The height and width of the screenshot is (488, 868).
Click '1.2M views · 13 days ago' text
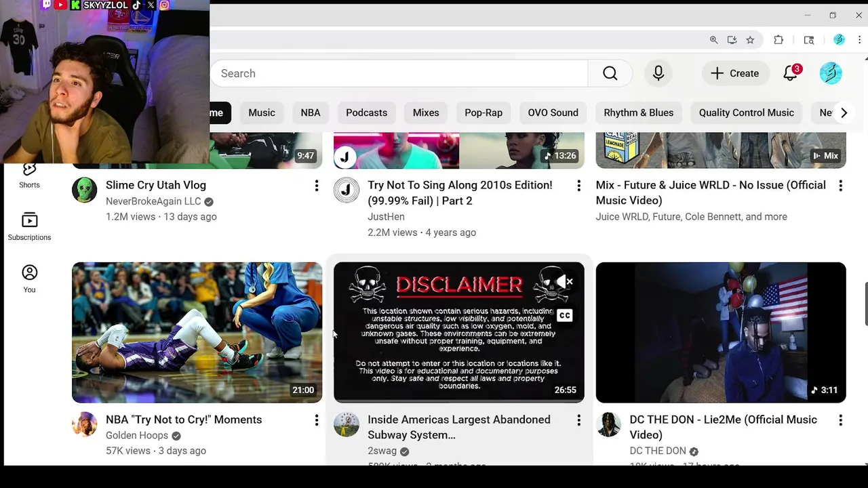point(161,217)
